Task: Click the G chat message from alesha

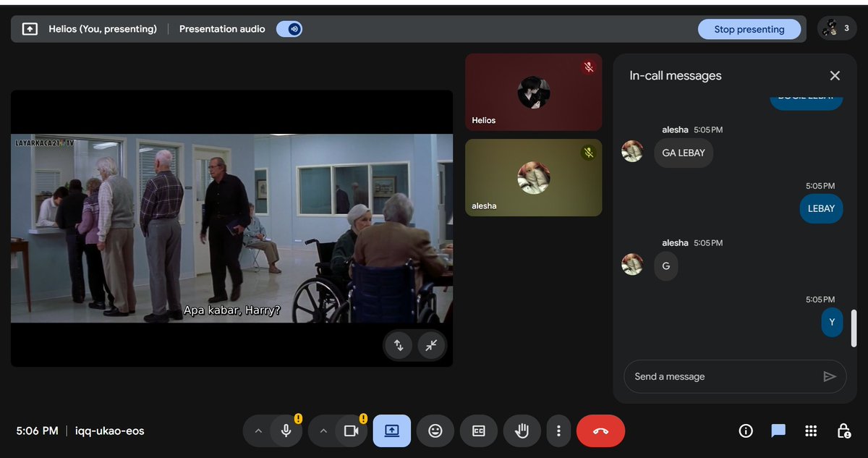Action: (x=666, y=266)
